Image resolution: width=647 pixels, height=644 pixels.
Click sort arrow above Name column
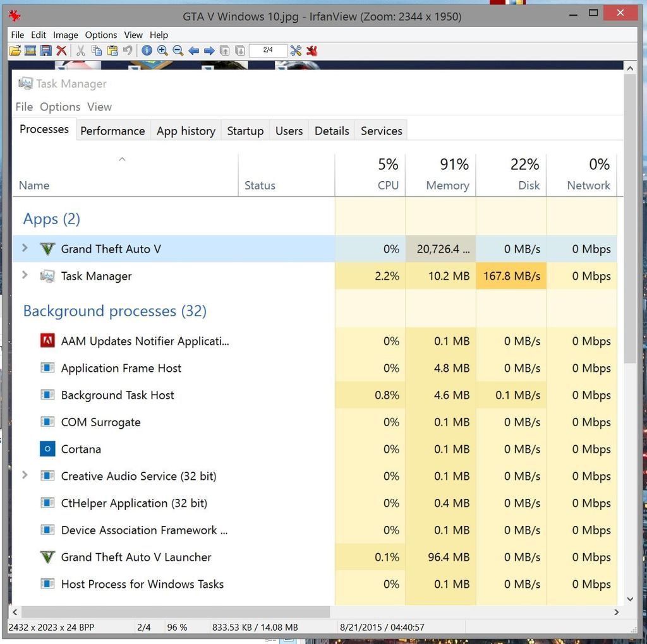click(x=122, y=159)
